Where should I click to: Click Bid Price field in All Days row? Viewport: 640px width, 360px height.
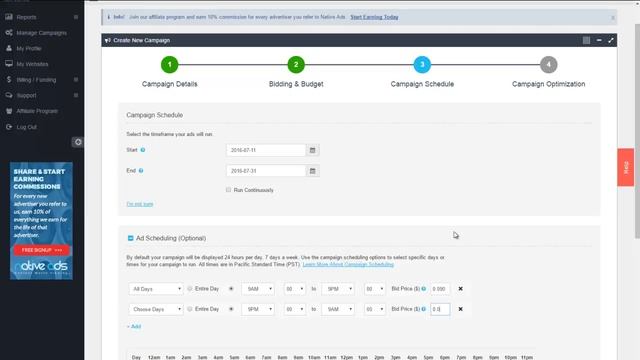click(440, 289)
